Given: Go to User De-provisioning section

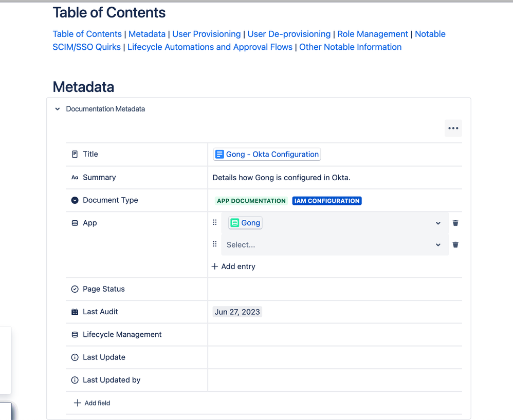Looking at the screenshot, I should [289, 34].
